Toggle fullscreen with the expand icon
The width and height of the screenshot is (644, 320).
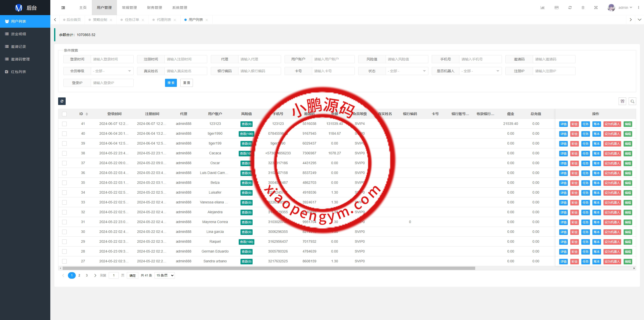596,8
